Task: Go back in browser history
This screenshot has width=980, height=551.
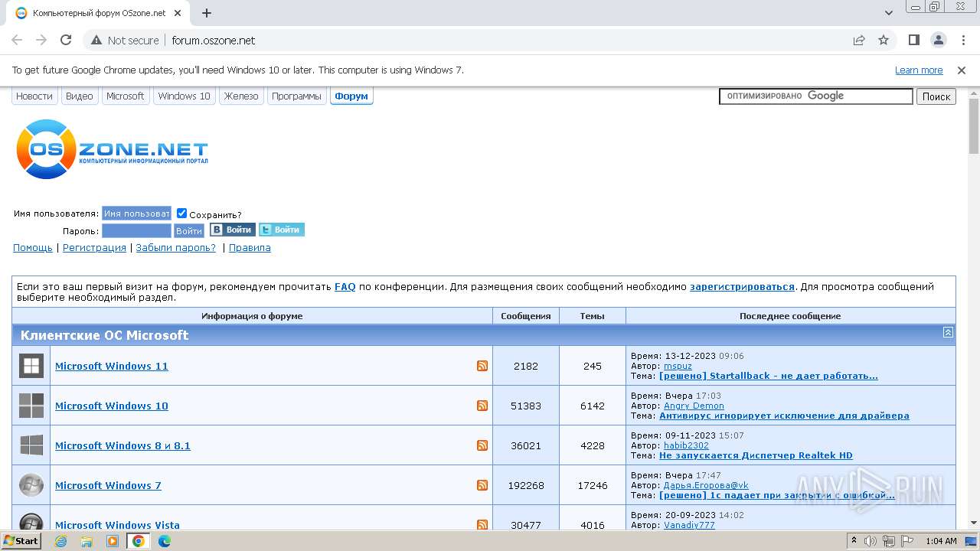Action: pos(17,40)
